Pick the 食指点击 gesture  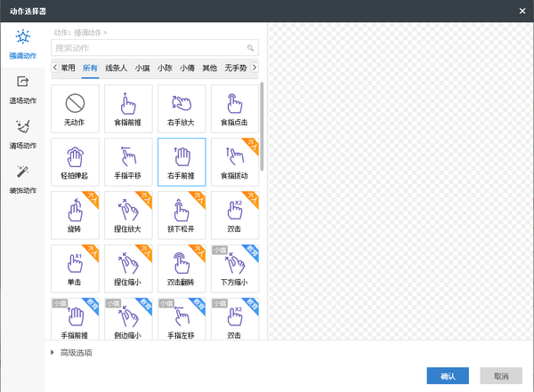pos(235,108)
